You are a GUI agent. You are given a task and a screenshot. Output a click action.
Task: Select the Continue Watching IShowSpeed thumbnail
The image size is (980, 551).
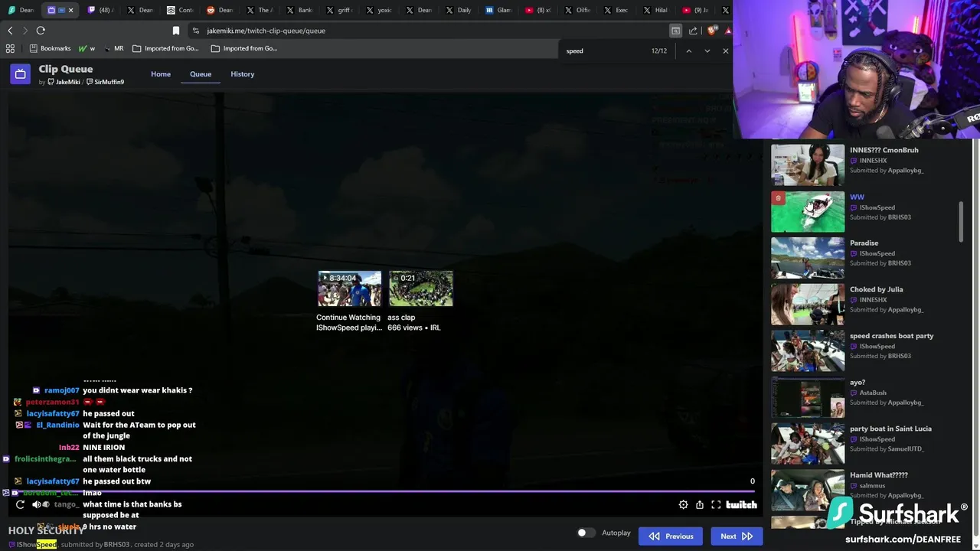coord(350,289)
